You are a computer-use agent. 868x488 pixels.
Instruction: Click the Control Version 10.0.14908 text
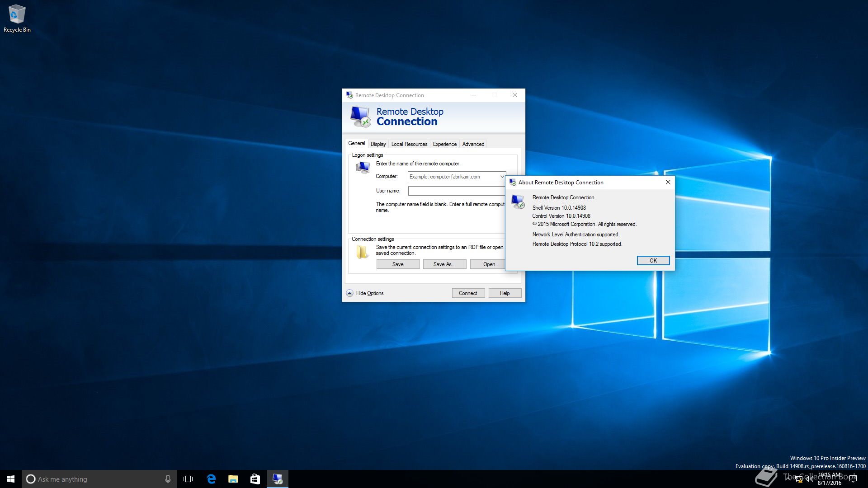561,216
